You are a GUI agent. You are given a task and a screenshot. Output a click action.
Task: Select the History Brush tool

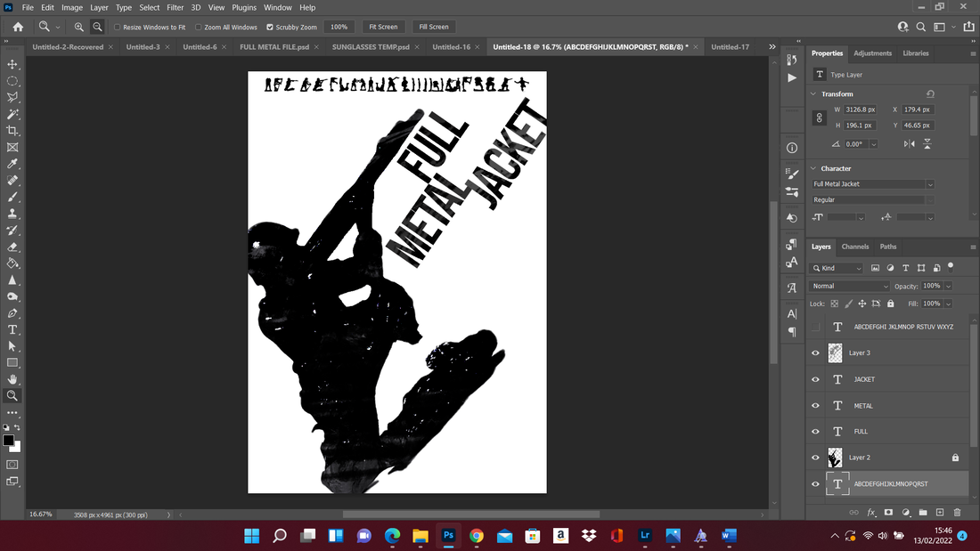pos(12,231)
